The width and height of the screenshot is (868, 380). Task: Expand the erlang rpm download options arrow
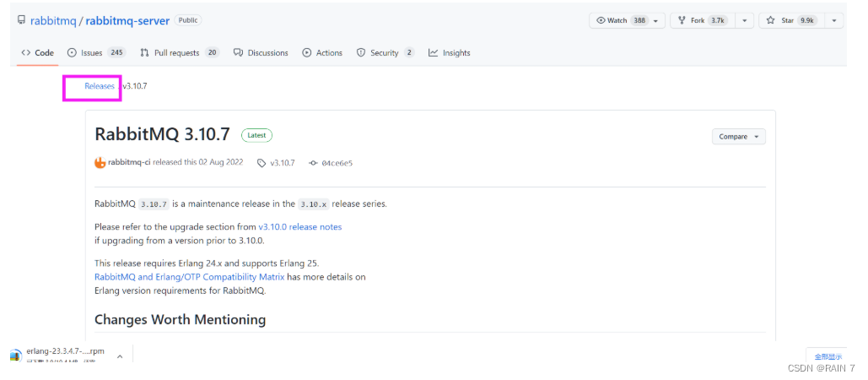(x=120, y=356)
